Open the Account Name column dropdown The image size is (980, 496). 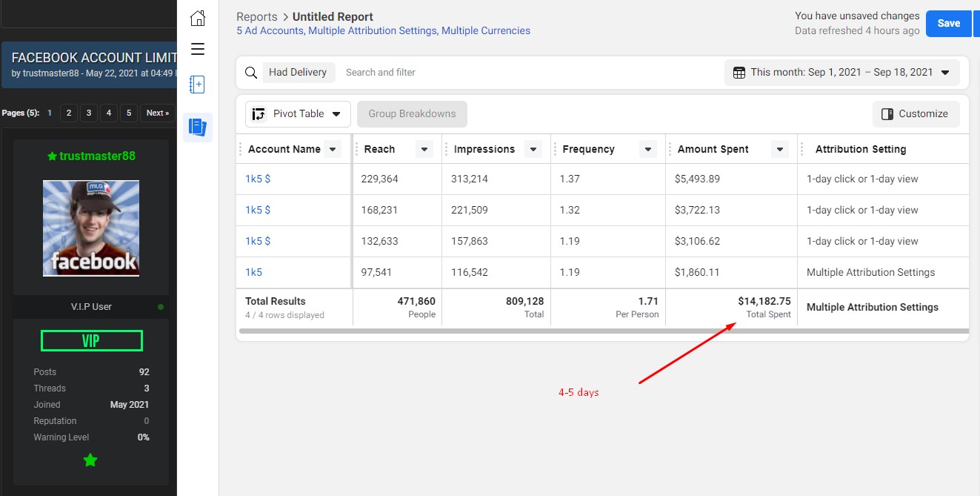pyautogui.click(x=333, y=149)
